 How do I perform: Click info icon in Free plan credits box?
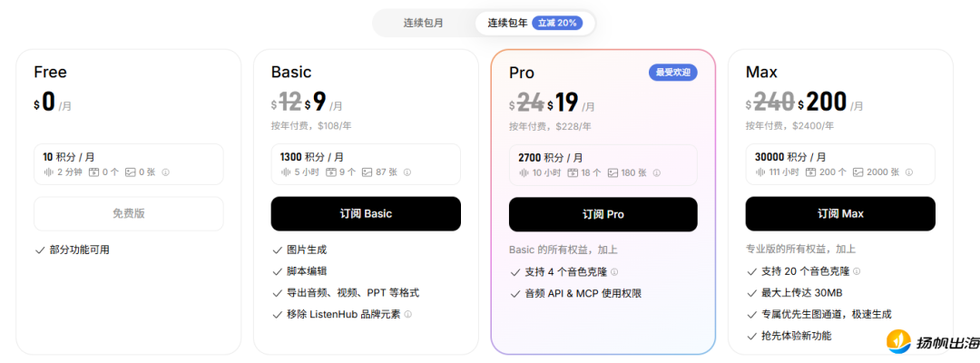[165, 172]
